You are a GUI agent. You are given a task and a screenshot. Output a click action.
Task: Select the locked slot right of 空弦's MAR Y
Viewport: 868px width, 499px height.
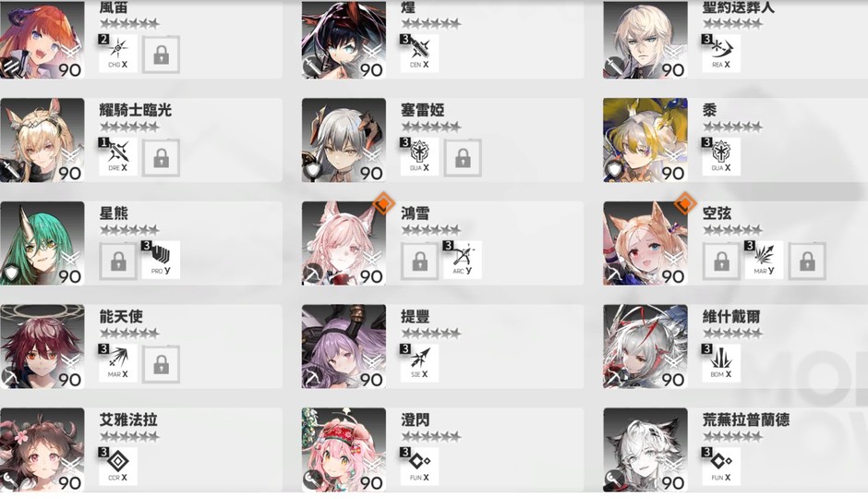808,261
